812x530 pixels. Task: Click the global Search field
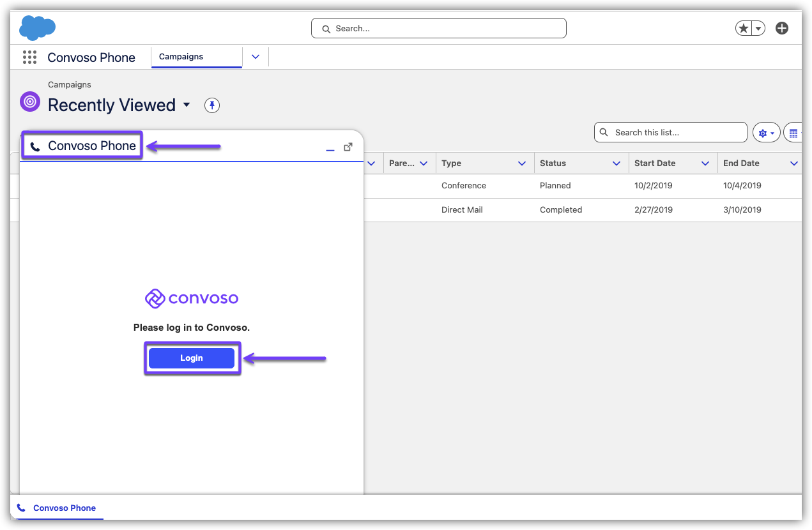click(438, 29)
